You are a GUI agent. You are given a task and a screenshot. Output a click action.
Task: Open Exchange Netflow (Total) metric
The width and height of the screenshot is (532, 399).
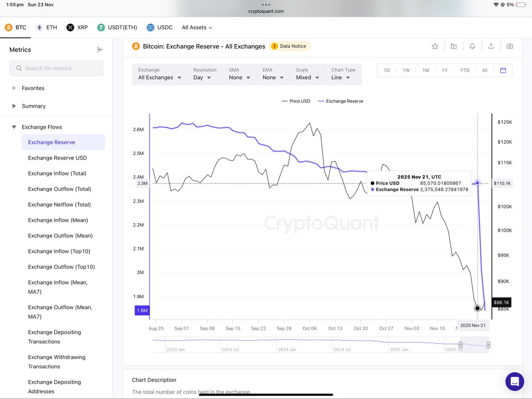(x=59, y=204)
